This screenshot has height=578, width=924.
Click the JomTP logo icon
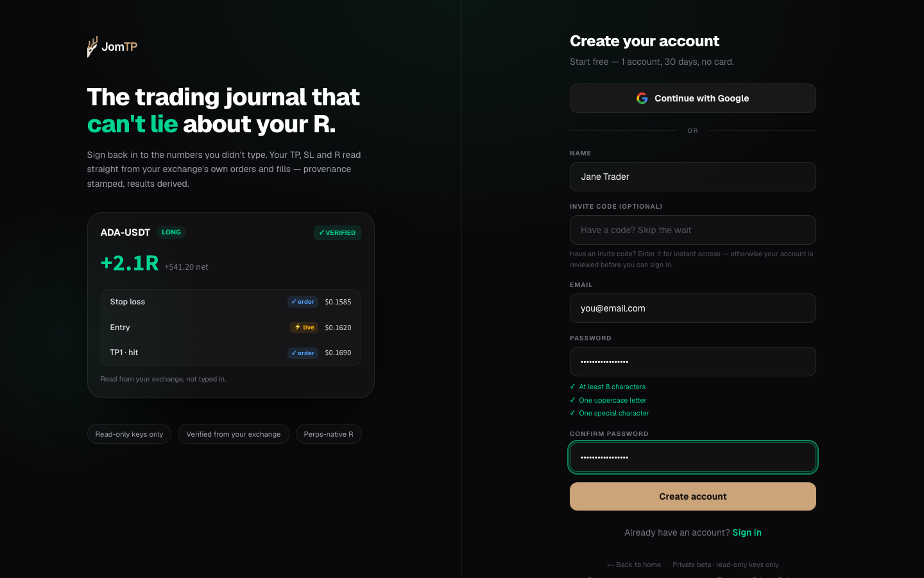(92, 47)
